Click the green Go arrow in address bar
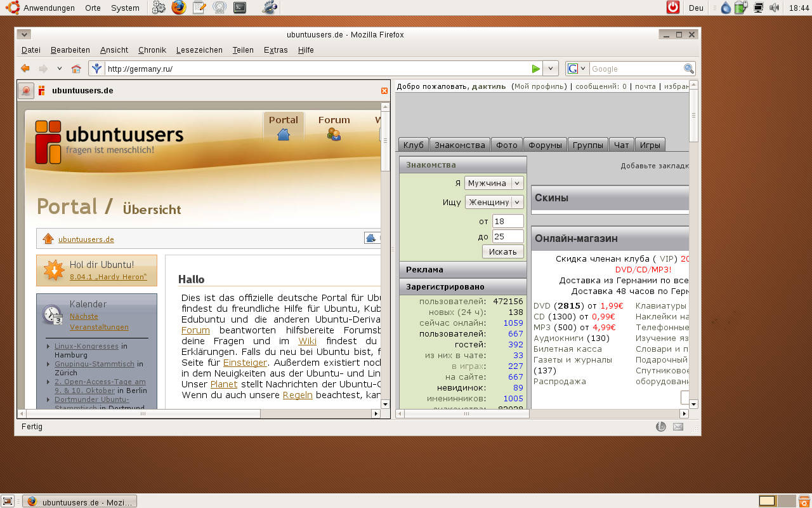812x508 pixels. pos(536,69)
